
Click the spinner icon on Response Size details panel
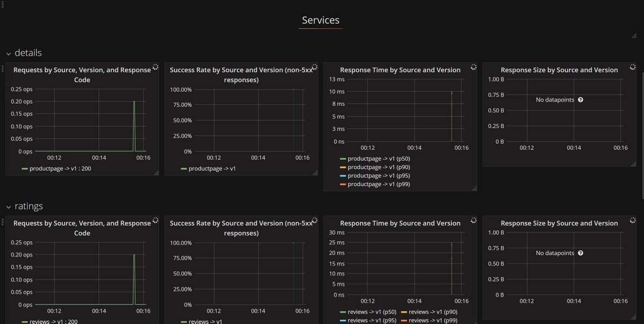[x=632, y=67]
